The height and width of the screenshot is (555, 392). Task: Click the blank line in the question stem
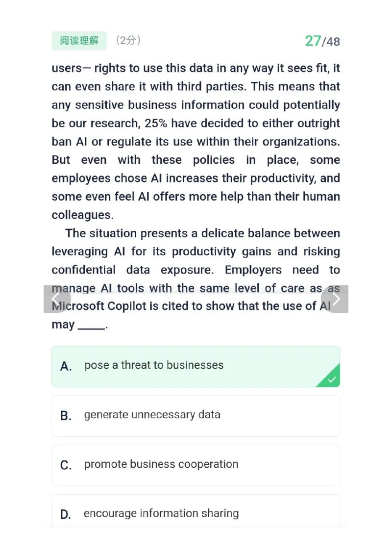tap(92, 326)
